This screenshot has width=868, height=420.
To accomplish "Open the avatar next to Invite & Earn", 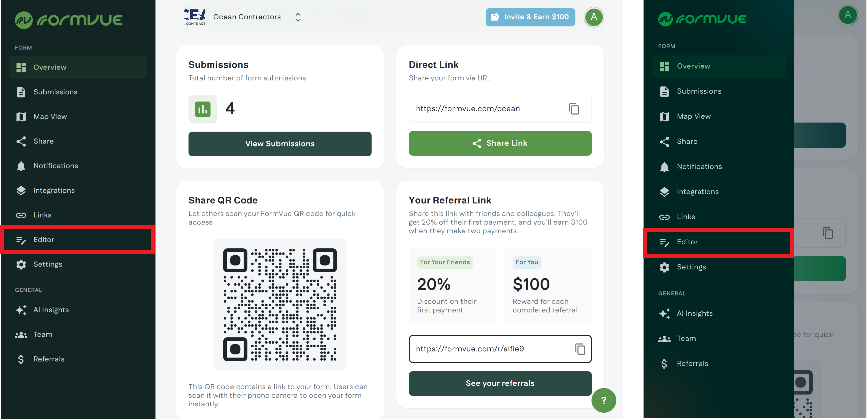I will [594, 17].
